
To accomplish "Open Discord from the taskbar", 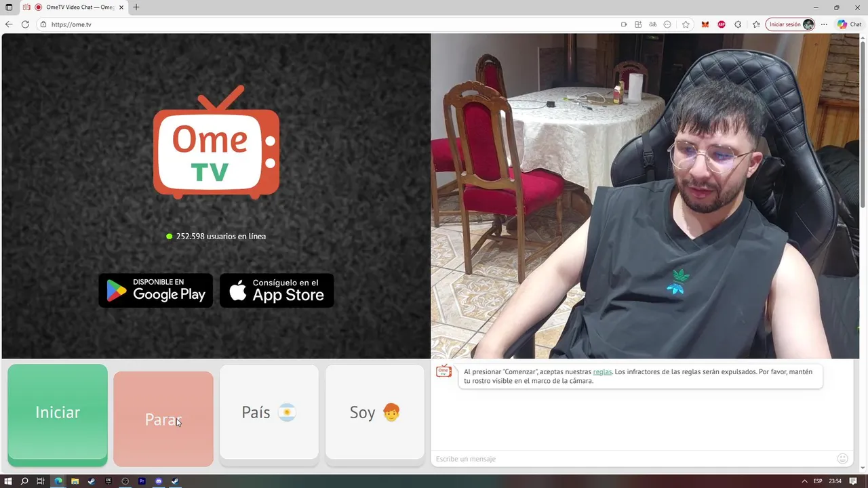I will pos(159,481).
